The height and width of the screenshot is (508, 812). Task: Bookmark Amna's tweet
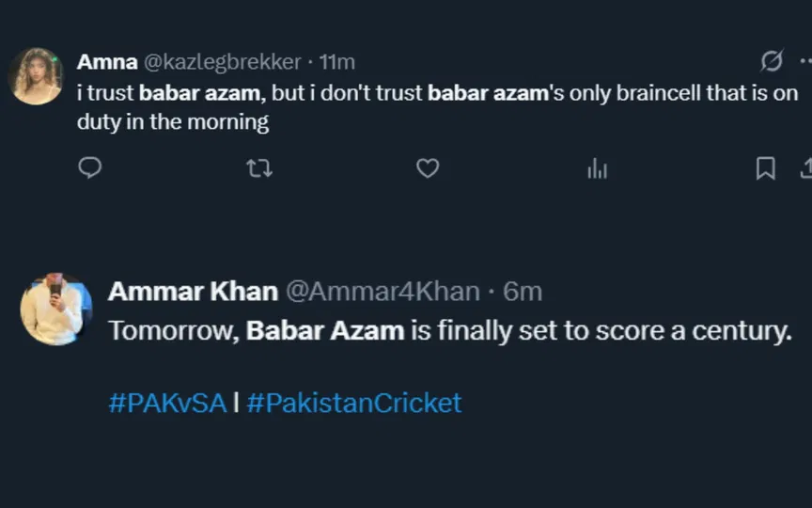coord(766,168)
